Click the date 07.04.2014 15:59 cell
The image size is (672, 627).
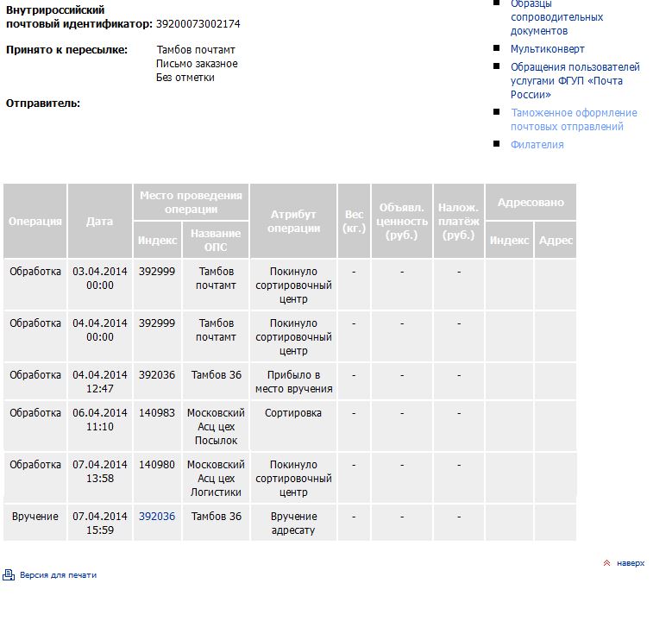point(100,524)
